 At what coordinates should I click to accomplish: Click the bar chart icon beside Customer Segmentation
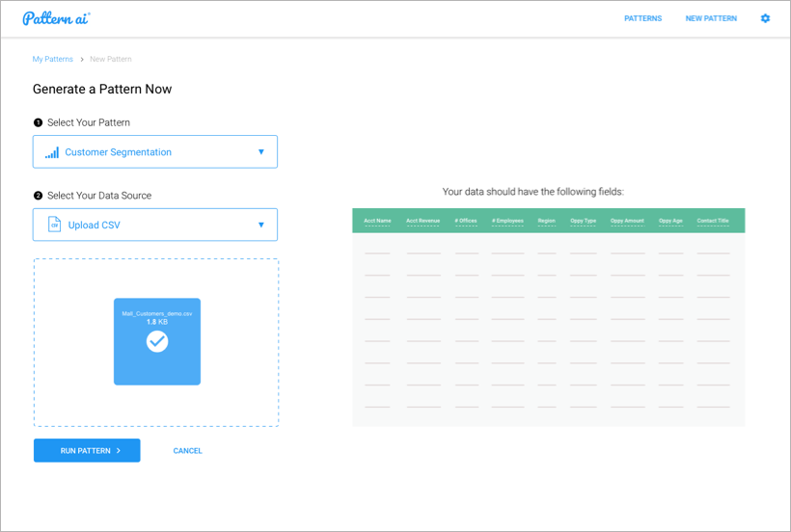tap(52, 152)
